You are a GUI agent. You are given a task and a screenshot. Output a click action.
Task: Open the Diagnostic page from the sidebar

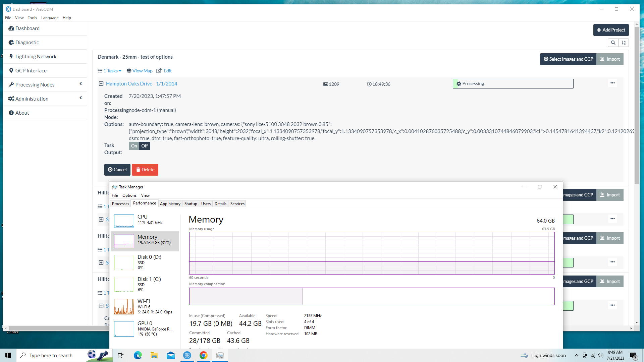click(x=27, y=43)
